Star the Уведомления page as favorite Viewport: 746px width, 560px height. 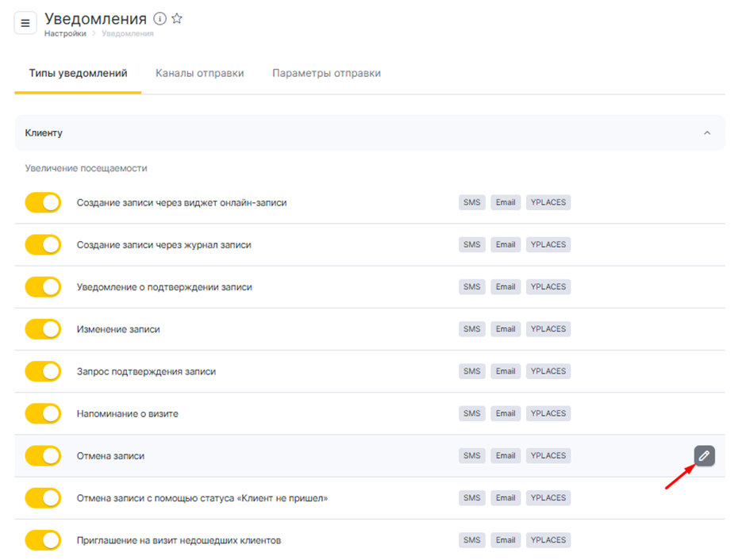(177, 18)
